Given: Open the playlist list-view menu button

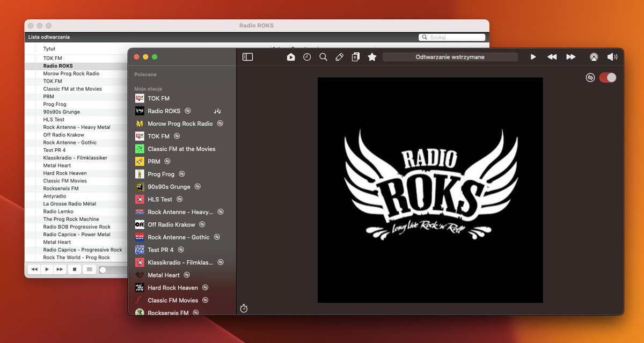Looking at the screenshot, I should click(89, 269).
